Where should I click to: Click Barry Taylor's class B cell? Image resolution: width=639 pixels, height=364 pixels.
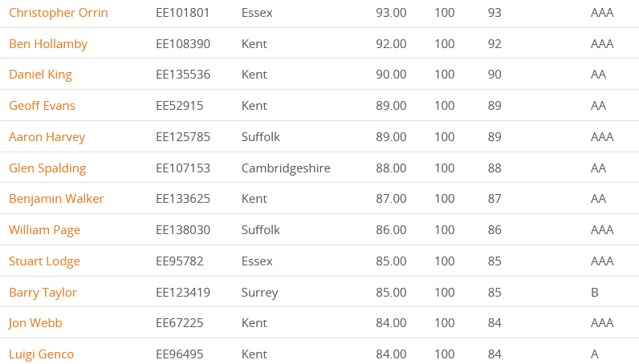[595, 293]
